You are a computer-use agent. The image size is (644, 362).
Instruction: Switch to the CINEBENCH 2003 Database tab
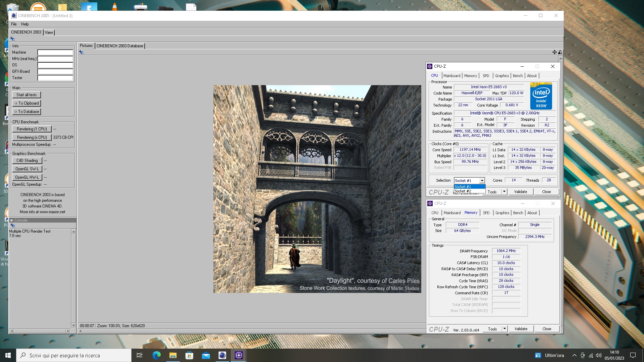120,46
